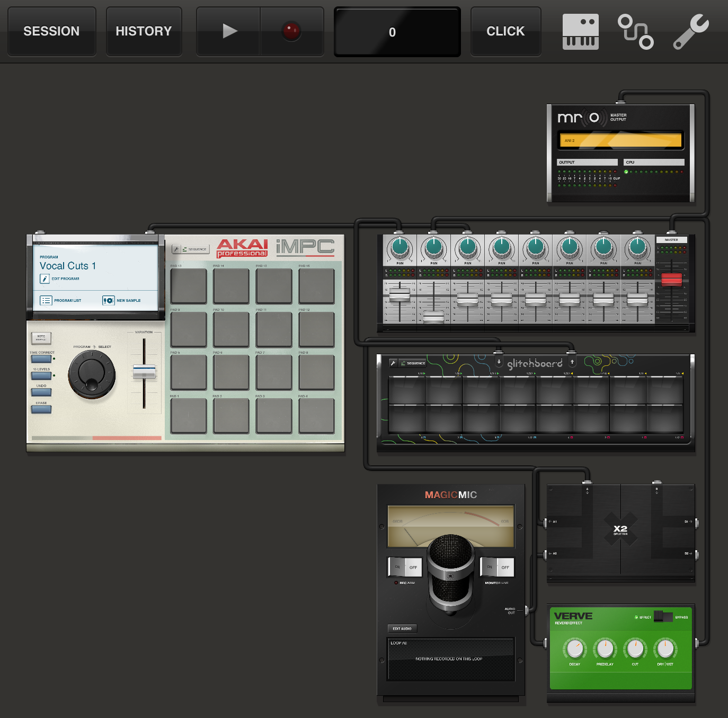
Task: Toggle Verve EFFECT/BYPASS switch
Action: 663,616
